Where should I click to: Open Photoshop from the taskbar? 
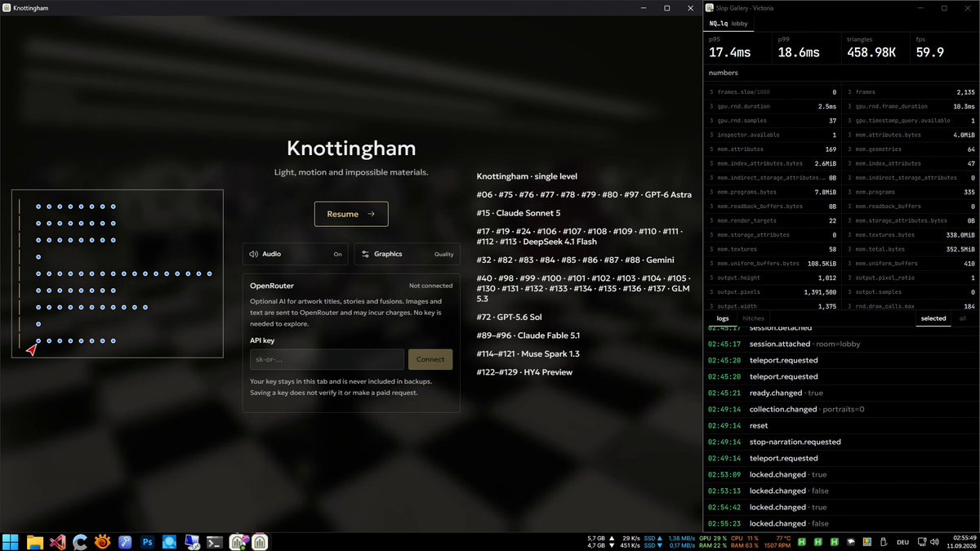[148, 541]
